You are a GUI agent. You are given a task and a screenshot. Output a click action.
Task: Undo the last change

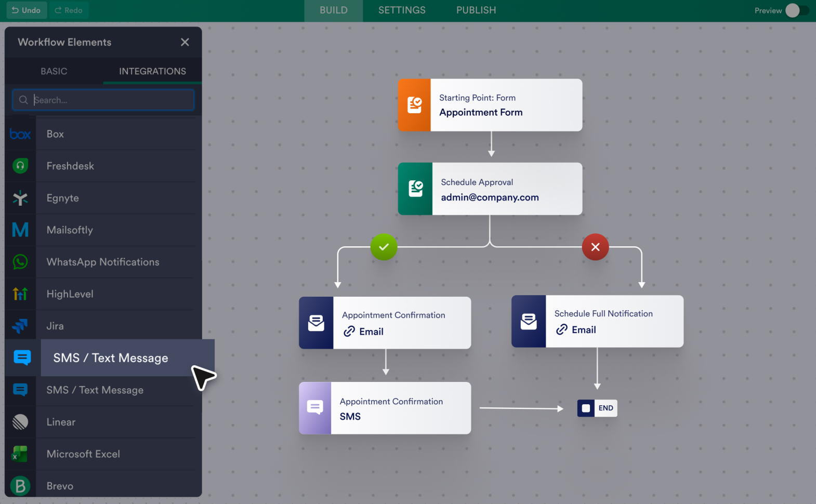point(27,10)
